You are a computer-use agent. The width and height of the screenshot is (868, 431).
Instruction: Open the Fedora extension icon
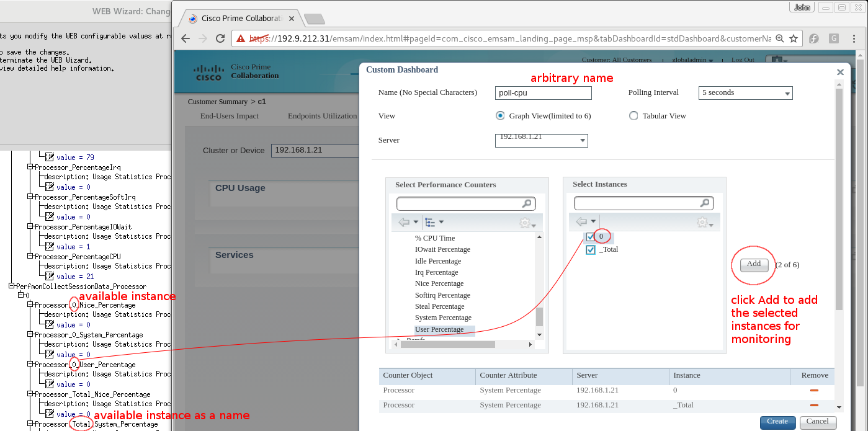[815, 38]
